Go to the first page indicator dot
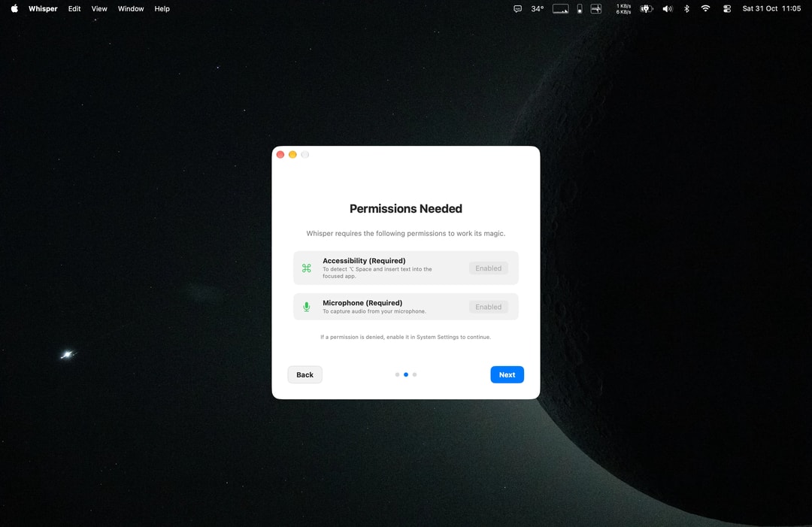This screenshot has height=527, width=812. click(397, 374)
